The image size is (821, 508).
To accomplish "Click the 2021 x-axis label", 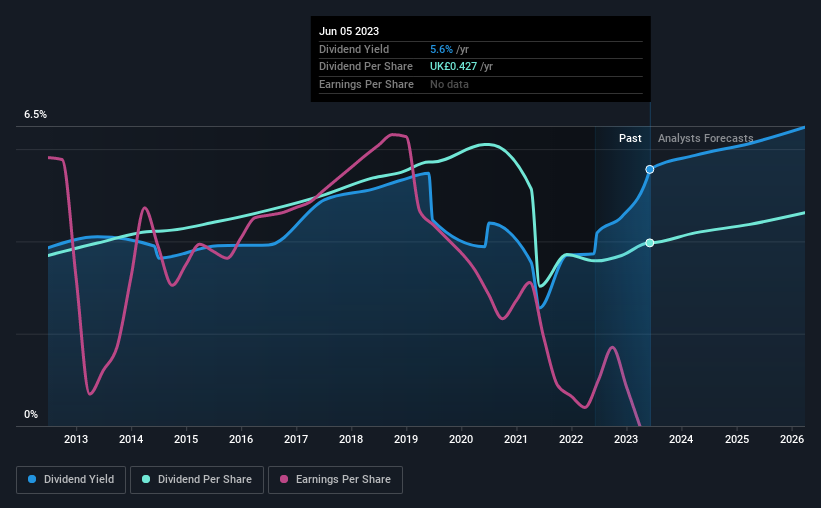I will 516,439.
